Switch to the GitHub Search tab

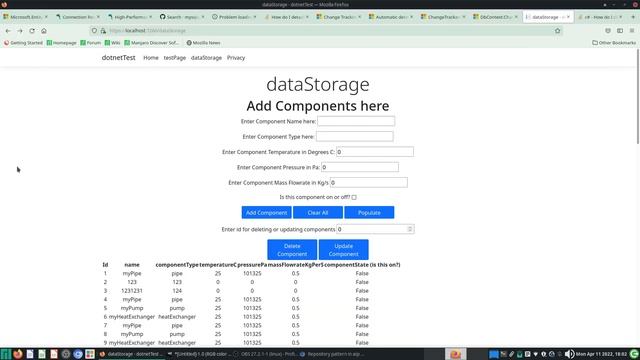182,17
